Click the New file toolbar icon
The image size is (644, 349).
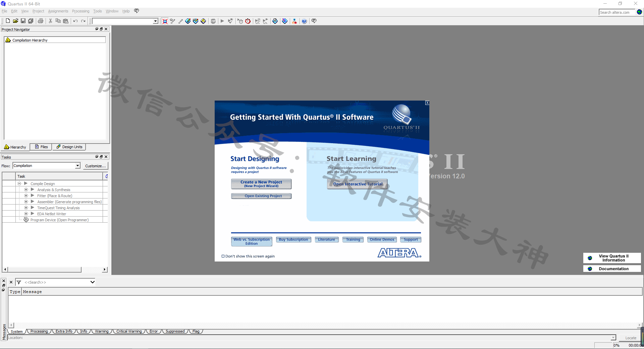coord(8,21)
